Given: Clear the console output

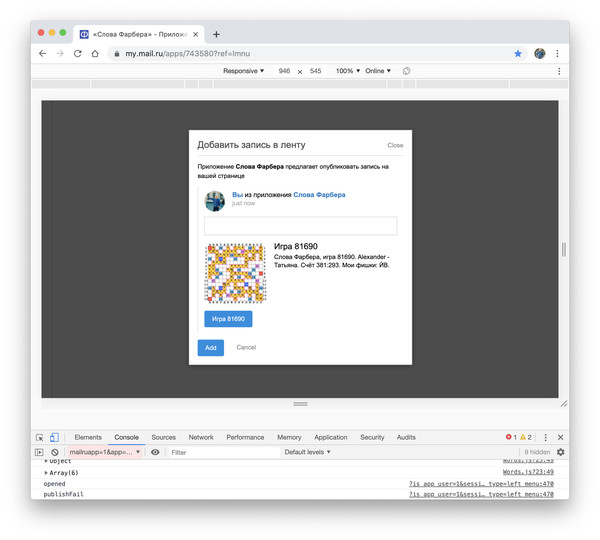Looking at the screenshot, I should [x=55, y=452].
